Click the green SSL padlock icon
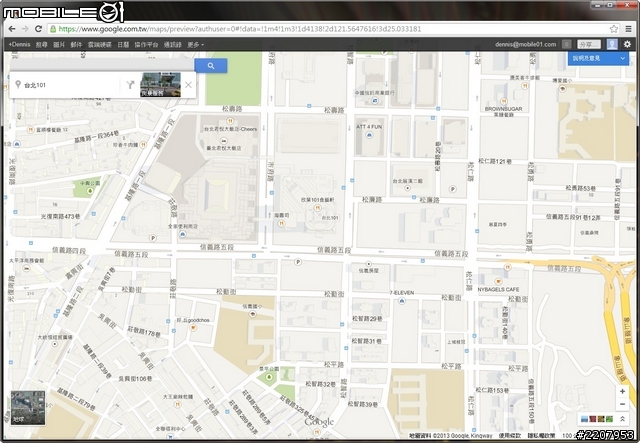The width and height of the screenshot is (640, 443). [53, 29]
